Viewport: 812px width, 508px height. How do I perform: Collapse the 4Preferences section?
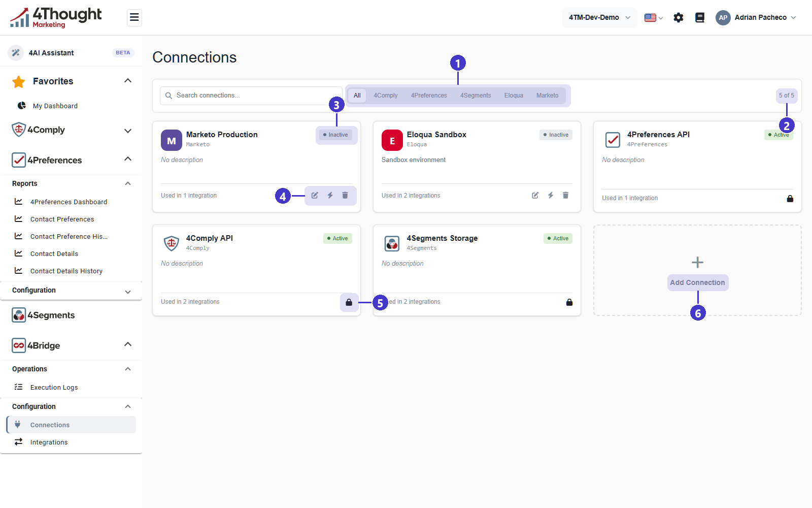click(x=128, y=159)
